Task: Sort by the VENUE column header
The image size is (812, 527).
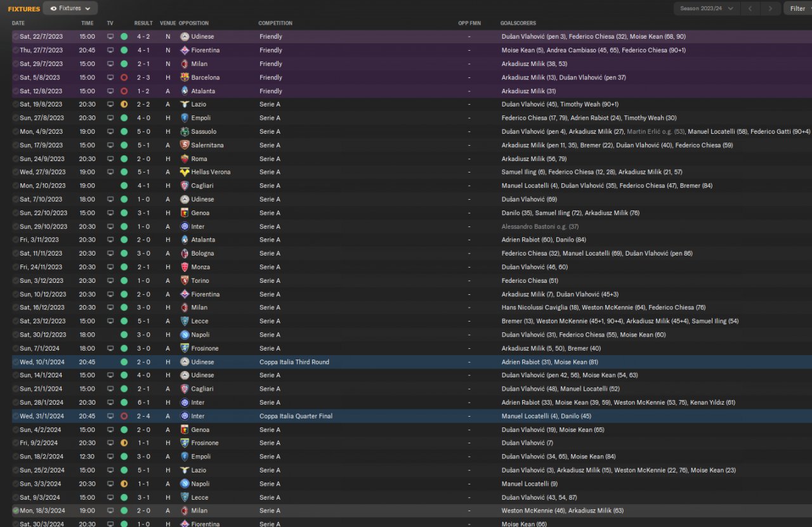Action: point(168,23)
